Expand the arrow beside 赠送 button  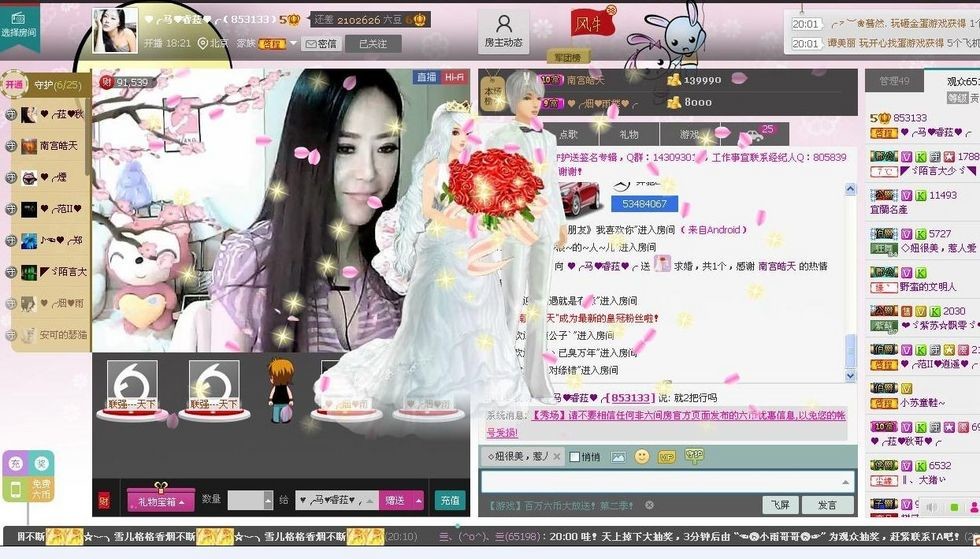[x=418, y=500]
